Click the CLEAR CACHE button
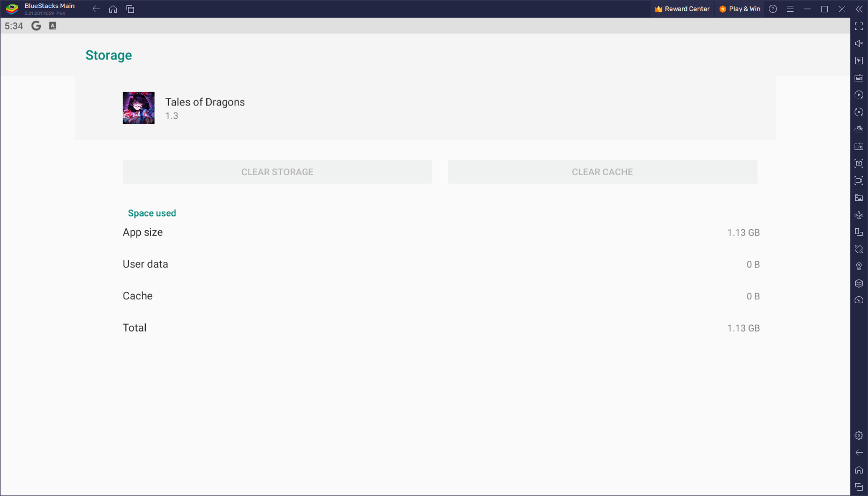The width and height of the screenshot is (868, 496). (x=602, y=172)
